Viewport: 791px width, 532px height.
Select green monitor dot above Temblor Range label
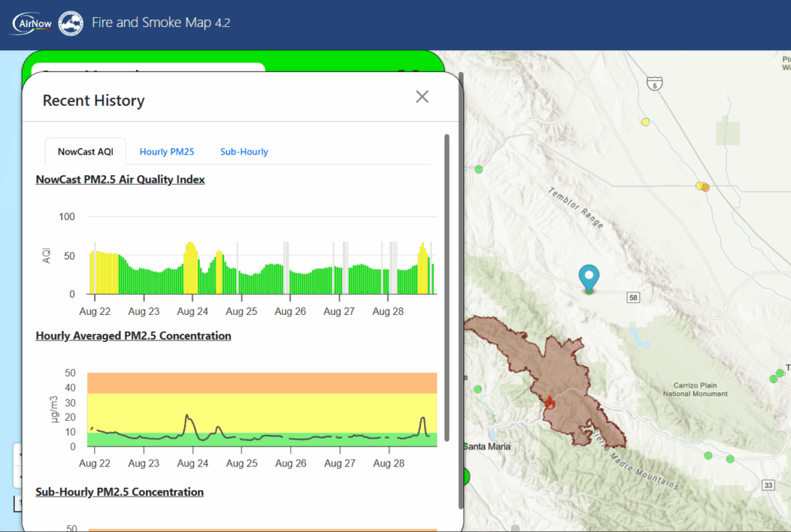click(x=479, y=169)
